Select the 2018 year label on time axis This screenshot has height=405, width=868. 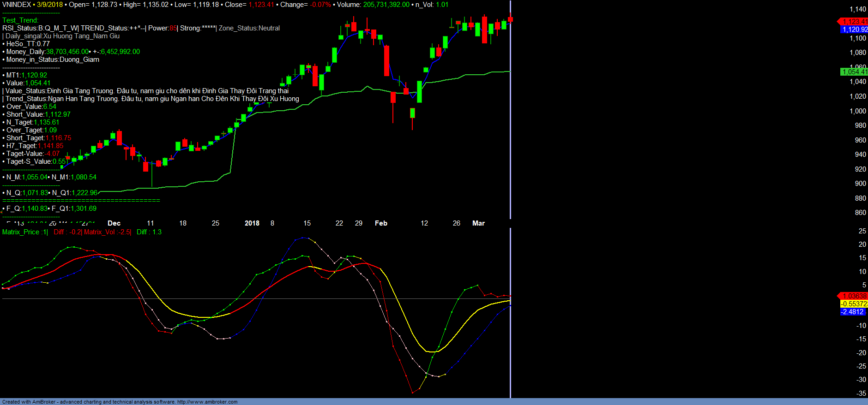click(252, 223)
